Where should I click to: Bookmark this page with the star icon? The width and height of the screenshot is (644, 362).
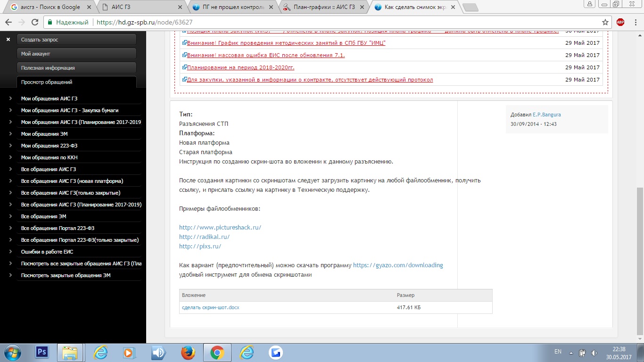[605, 22]
